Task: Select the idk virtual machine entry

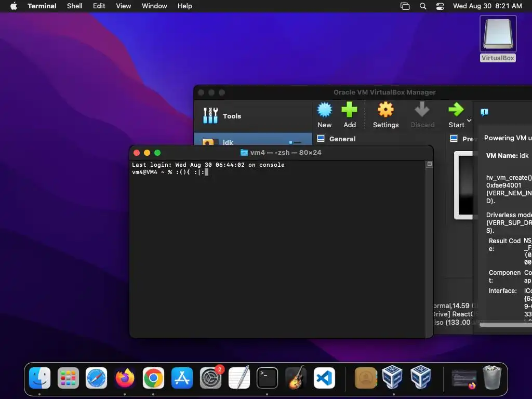Action: point(253,140)
